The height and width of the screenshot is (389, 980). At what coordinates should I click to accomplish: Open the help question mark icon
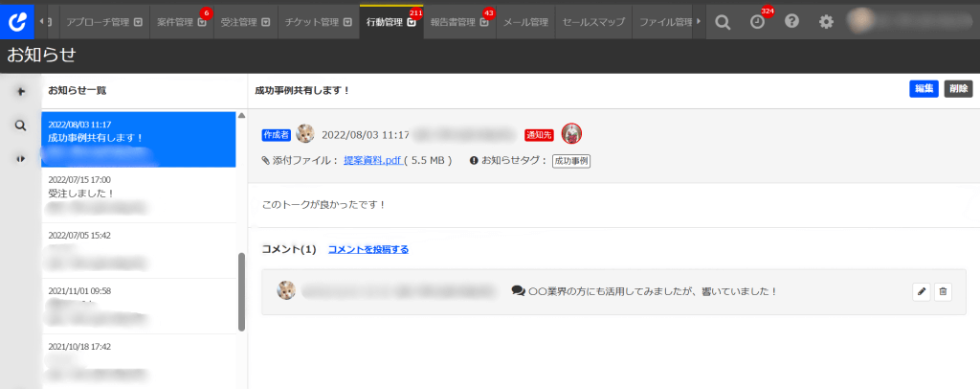tap(791, 21)
